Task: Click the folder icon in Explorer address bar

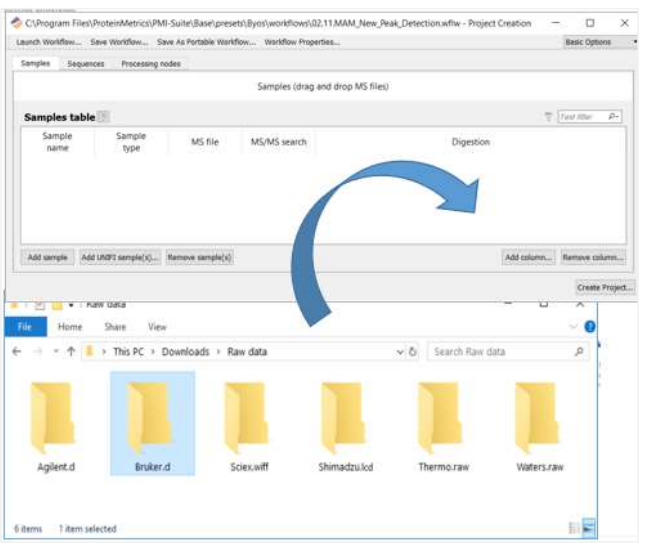Action: (x=89, y=352)
